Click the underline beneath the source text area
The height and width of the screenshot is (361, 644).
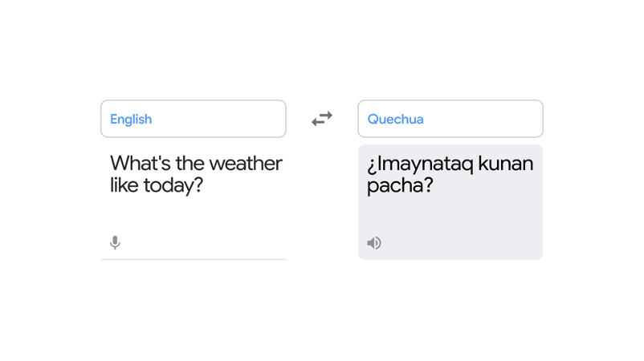[x=193, y=259]
